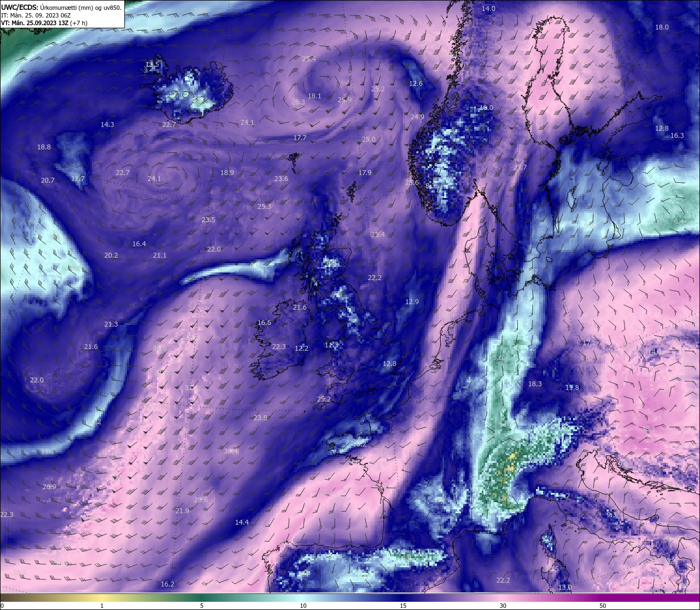Viewport: 700px width, 610px height.
Task: Click the 16.3 map value
Action: (x=677, y=135)
